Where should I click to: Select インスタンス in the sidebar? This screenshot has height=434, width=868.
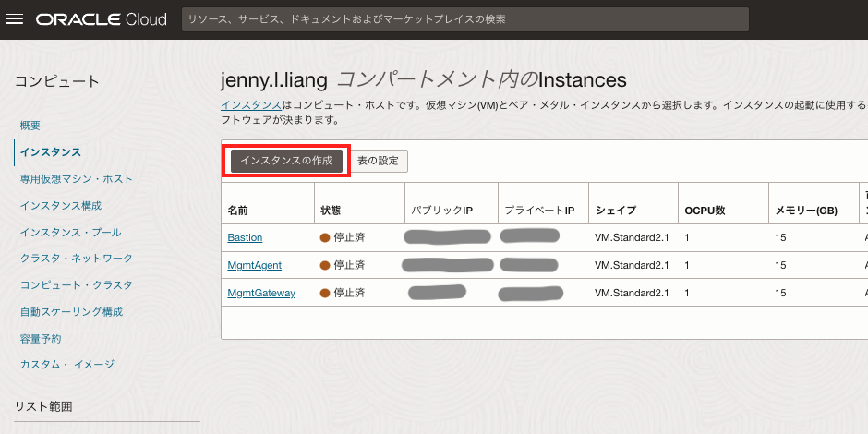(50, 152)
